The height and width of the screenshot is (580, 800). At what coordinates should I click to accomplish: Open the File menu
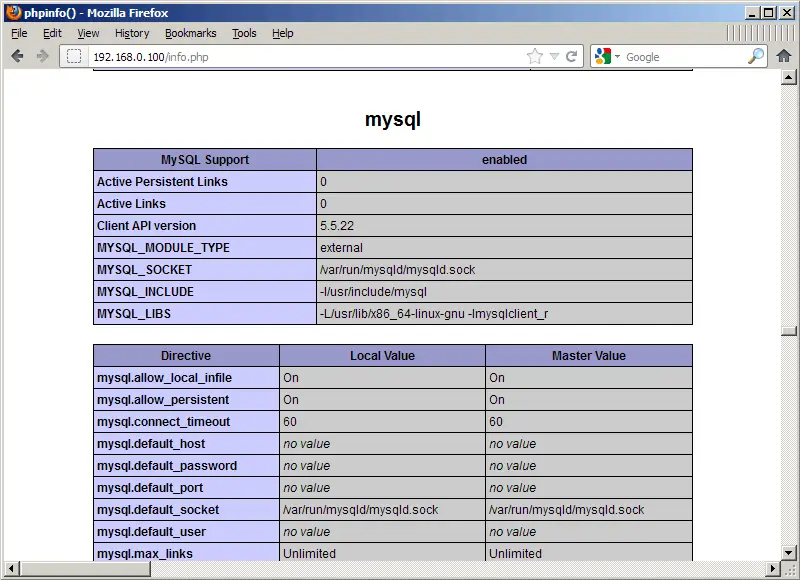point(19,33)
